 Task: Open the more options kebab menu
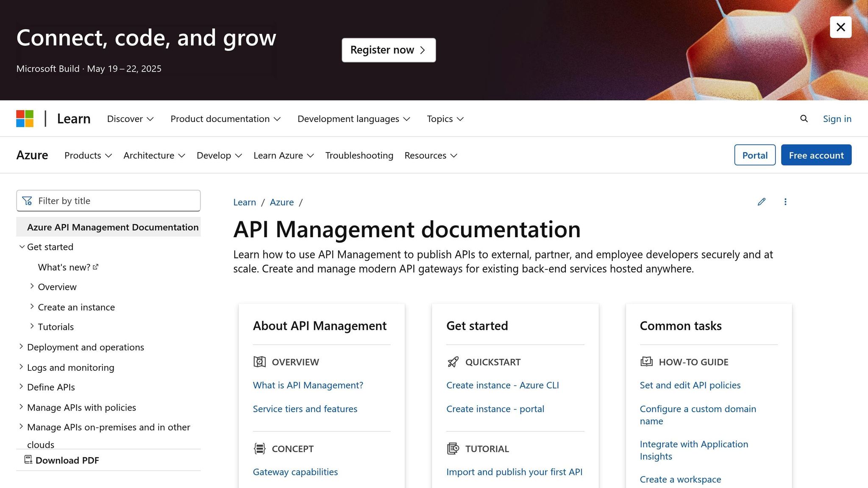(785, 202)
